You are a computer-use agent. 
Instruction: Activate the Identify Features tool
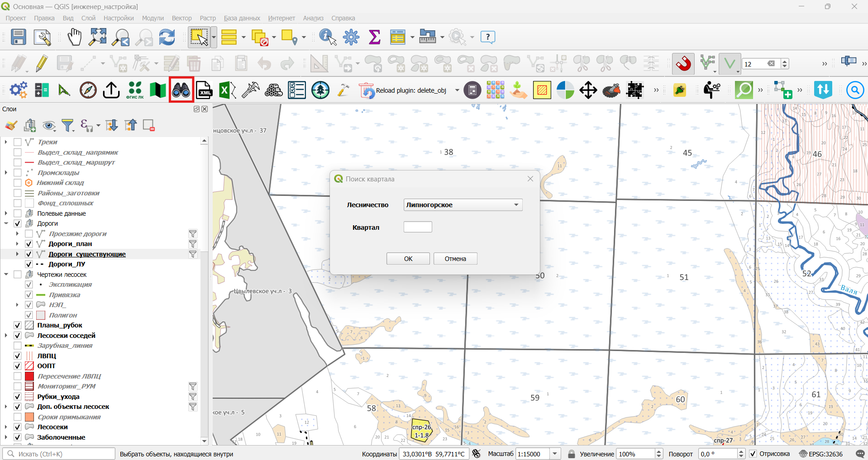click(328, 37)
